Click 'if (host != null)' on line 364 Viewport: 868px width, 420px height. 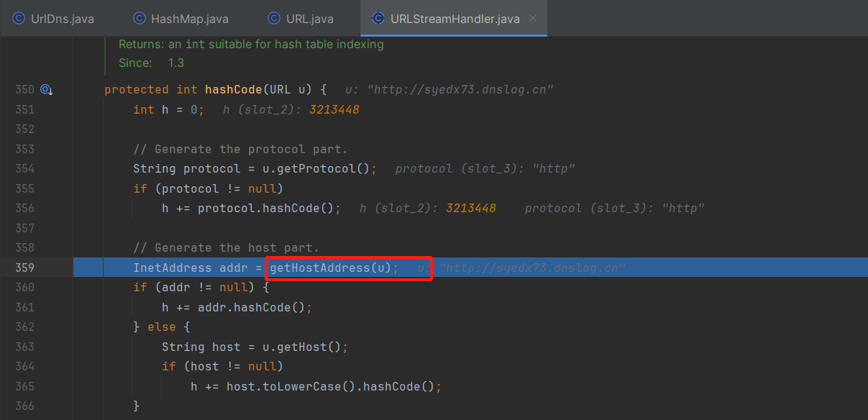(223, 366)
